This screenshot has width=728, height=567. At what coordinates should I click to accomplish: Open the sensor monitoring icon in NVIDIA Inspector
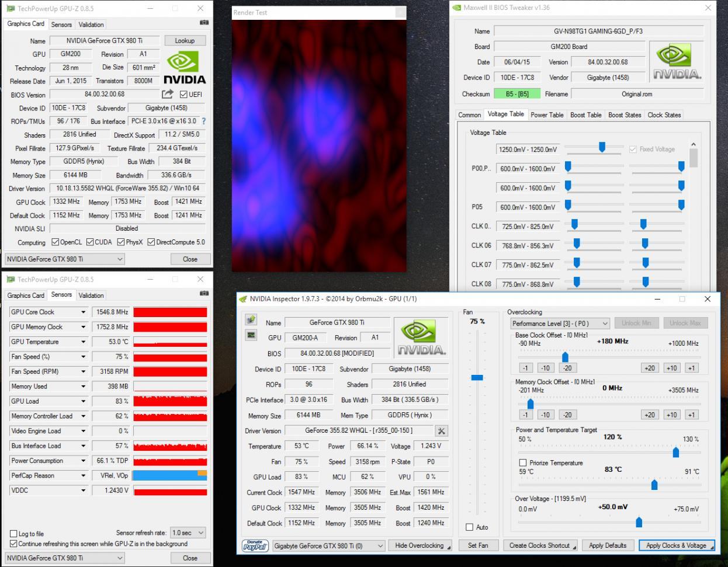pos(251,320)
